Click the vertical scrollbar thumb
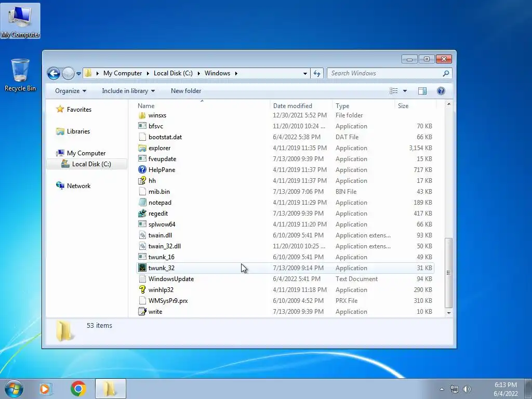The image size is (532, 399). (x=448, y=272)
